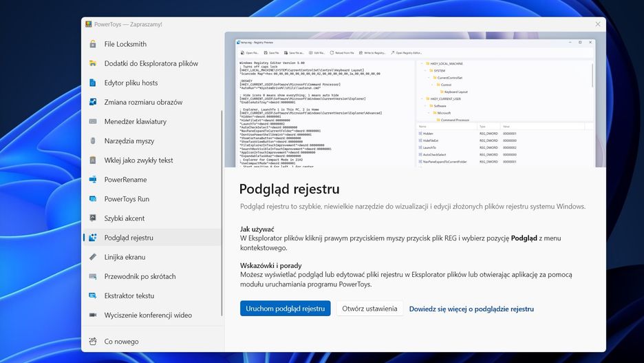Click the Edytor pliku hosts icon
Viewport: 644px width, 363px height.
tap(93, 83)
